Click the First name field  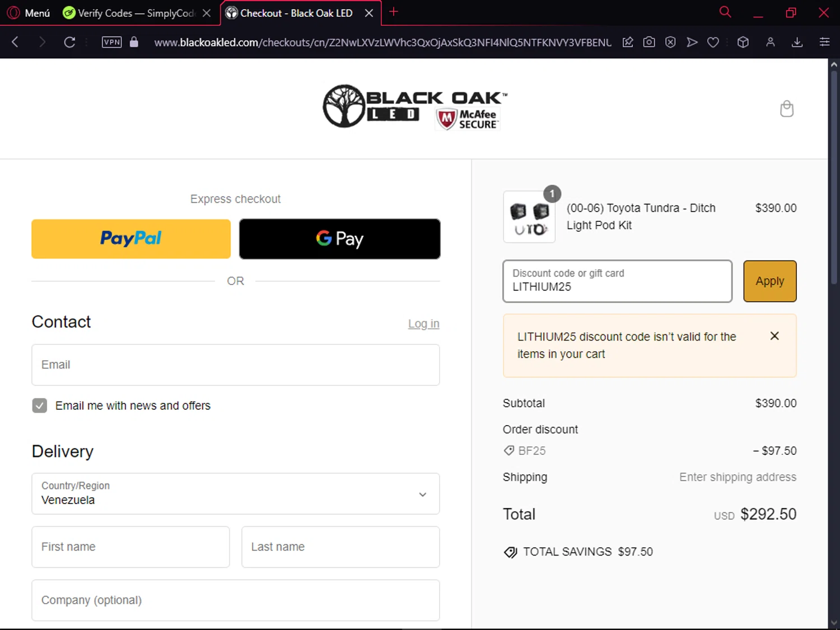pyautogui.click(x=130, y=547)
